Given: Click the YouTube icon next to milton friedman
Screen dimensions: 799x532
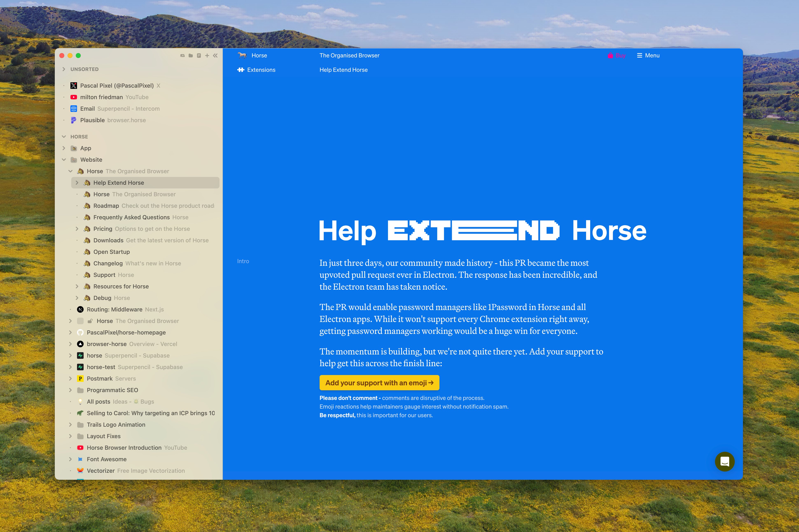Looking at the screenshot, I should click(74, 97).
